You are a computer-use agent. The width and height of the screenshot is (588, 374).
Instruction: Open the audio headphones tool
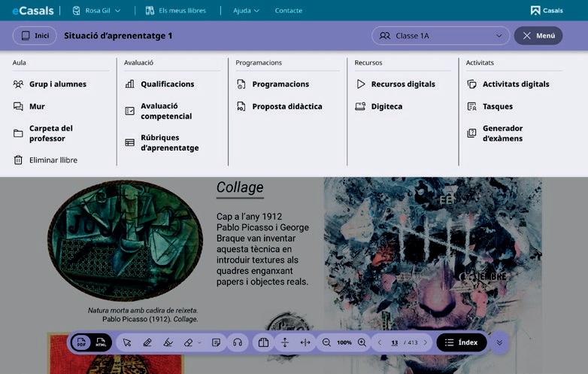pos(238,342)
